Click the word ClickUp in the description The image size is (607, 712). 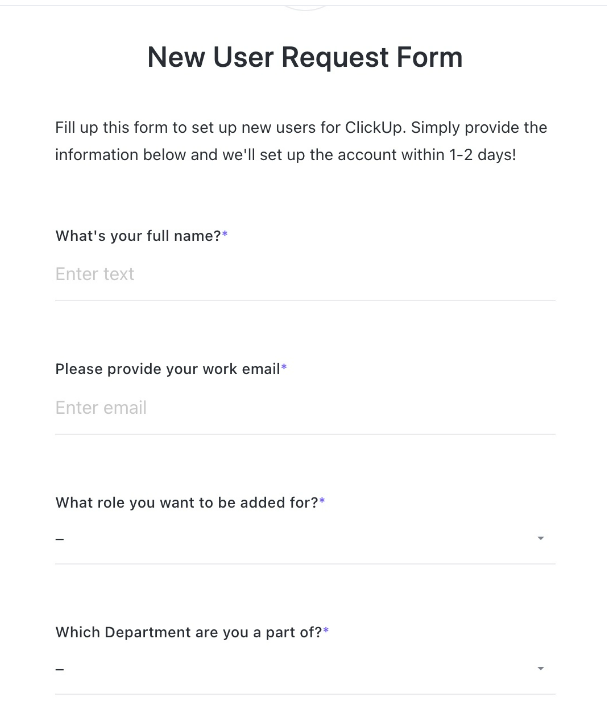tap(374, 128)
